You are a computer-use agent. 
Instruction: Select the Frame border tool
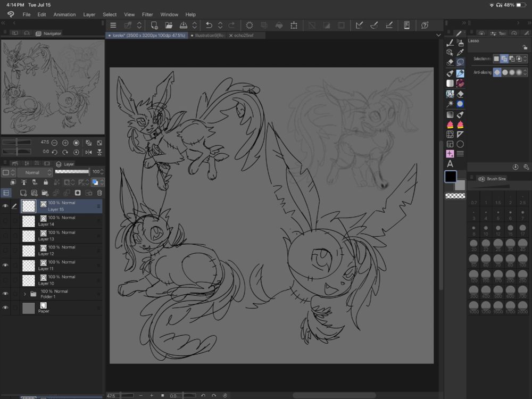point(450,144)
